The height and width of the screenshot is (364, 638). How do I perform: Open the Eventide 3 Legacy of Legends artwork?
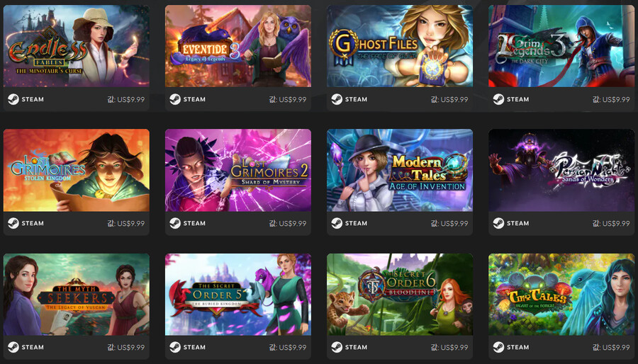(x=238, y=46)
